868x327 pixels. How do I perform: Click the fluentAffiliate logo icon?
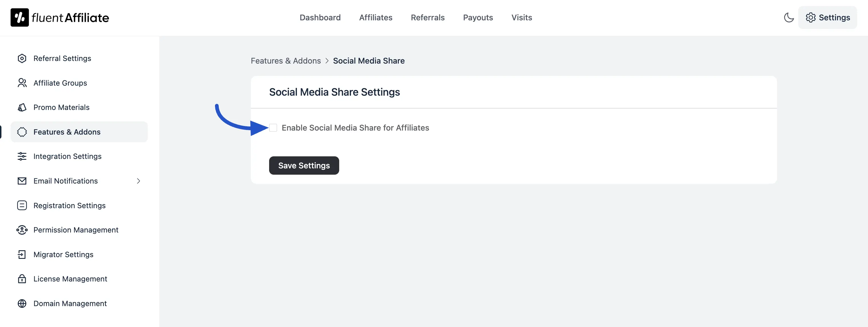pyautogui.click(x=19, y=17)
